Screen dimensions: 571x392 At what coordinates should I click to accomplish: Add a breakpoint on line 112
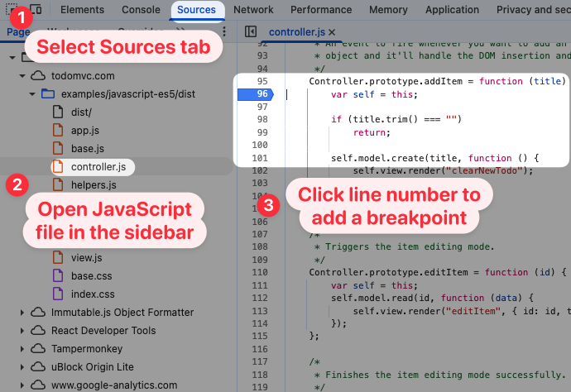(x=260, y=298)
